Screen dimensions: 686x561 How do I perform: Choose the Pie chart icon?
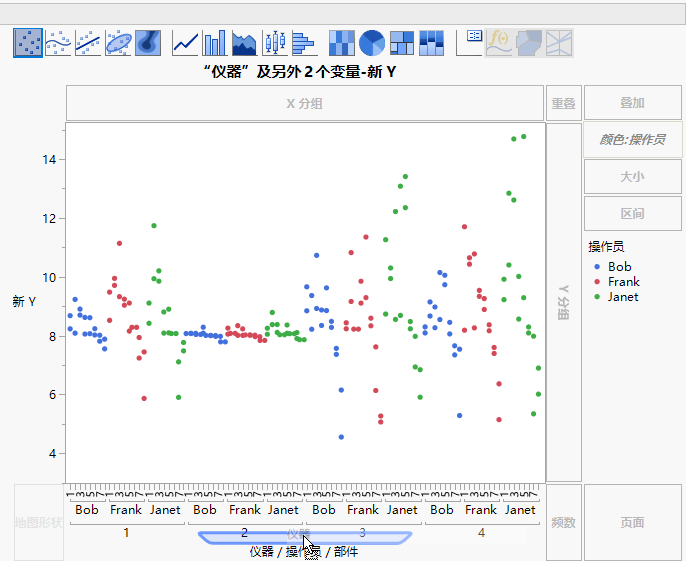tap(372, 42)
